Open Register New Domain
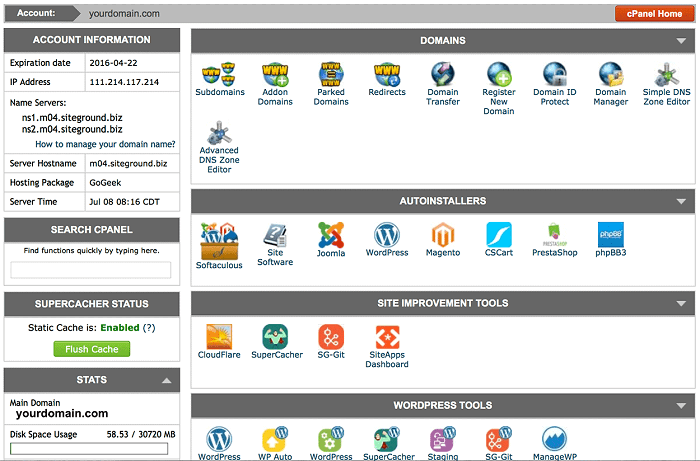This screenshot has height=461, width=700. pyautogui.click(x=499, y=88)
